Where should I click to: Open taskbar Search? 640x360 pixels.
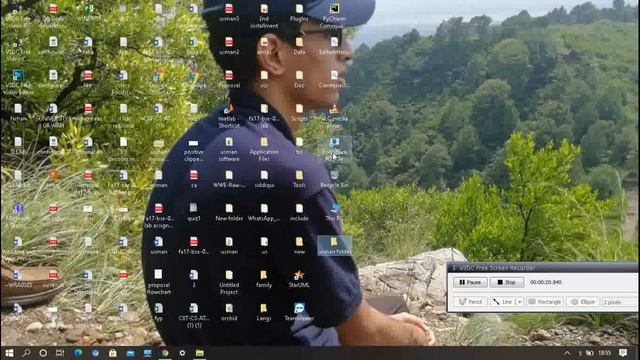pyautogui.click(x=26, y=353)
